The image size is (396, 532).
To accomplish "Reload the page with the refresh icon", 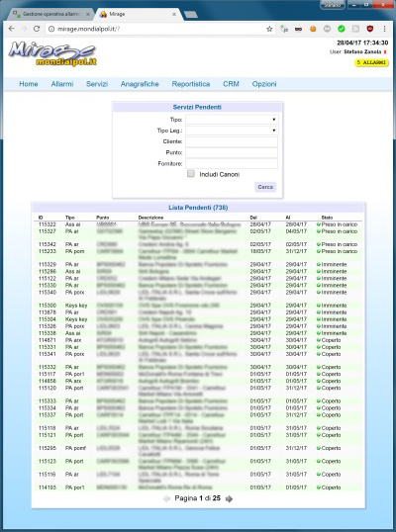I will pos(37,29).
